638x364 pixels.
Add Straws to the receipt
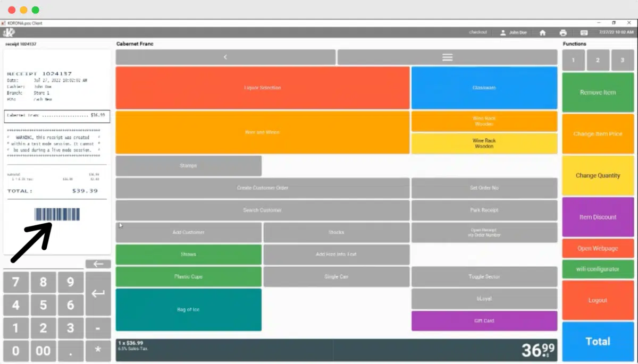(x=189, y=255)
